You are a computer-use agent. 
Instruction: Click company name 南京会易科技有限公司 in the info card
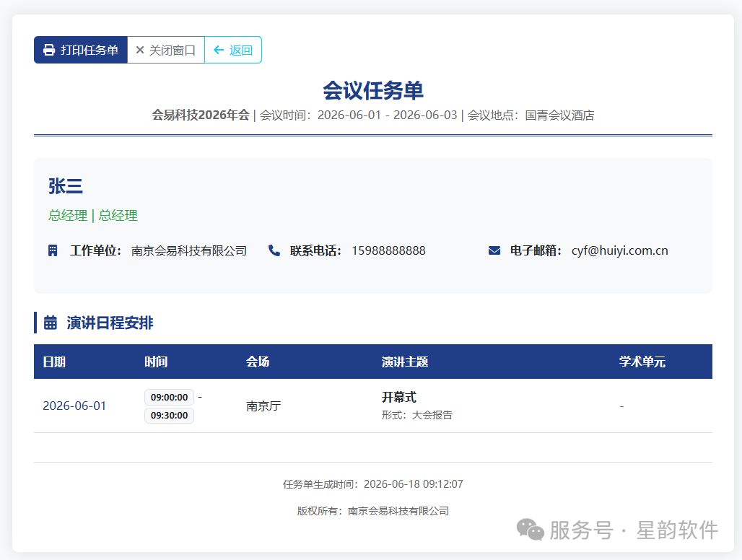click(189, 250)
